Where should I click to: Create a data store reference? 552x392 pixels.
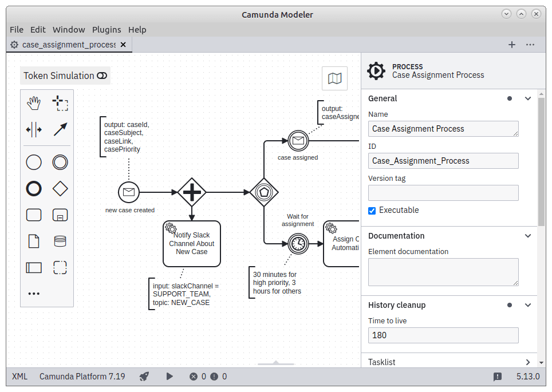point(60,241)
